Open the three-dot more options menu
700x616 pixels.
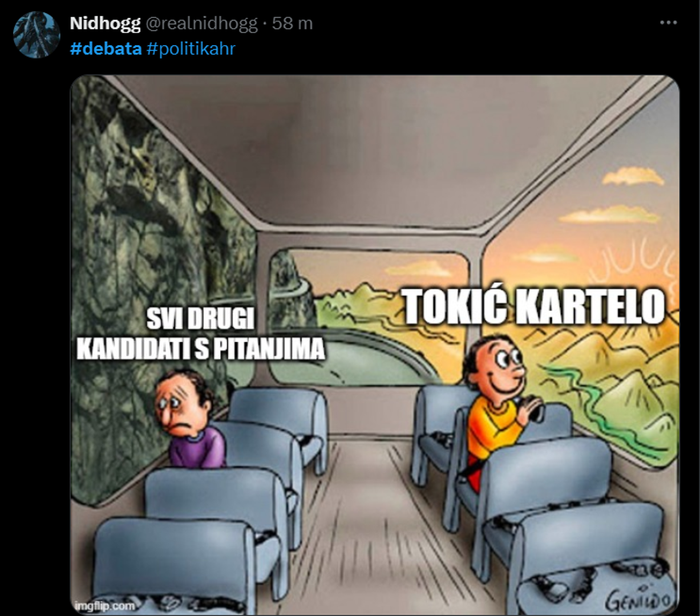tap(668, 23)
